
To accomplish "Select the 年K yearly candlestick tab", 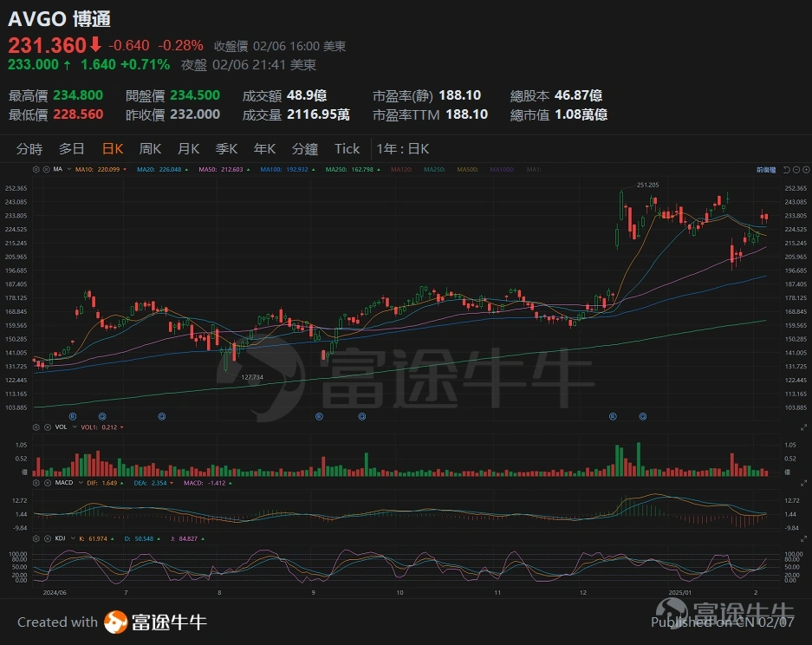I will click(x=264, y=149).
